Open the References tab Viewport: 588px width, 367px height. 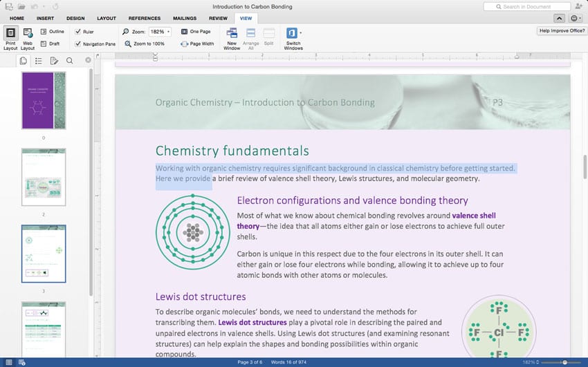pyautogui.click(x=144, y=18)
